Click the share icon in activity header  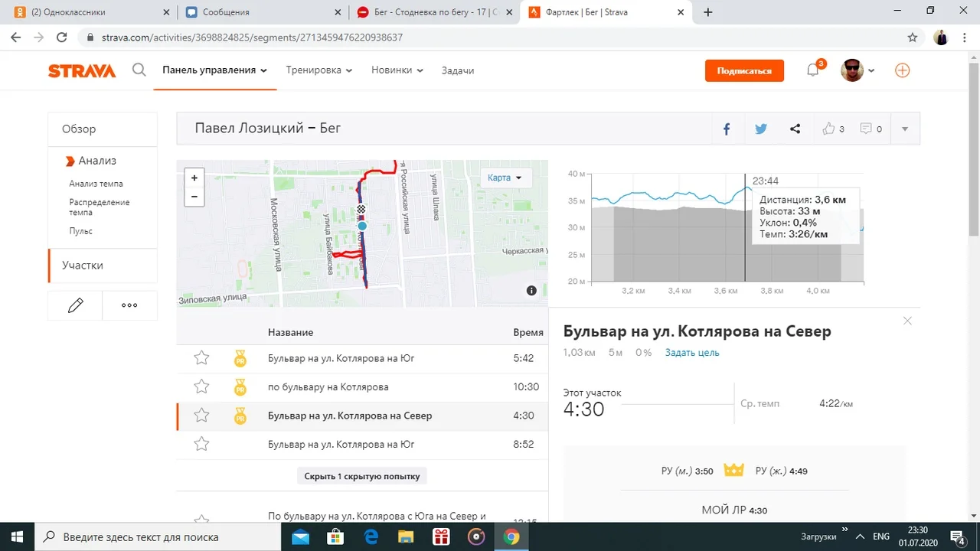795,129
